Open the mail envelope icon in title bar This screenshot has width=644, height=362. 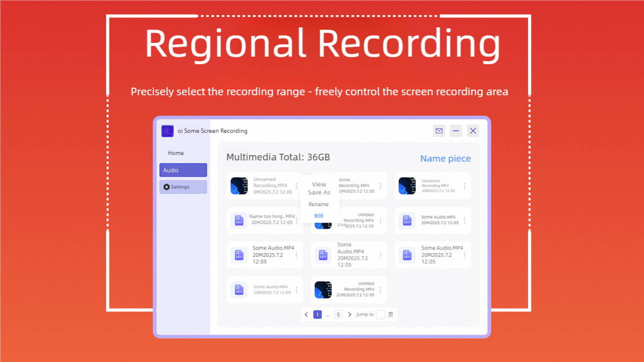[439, 131]
